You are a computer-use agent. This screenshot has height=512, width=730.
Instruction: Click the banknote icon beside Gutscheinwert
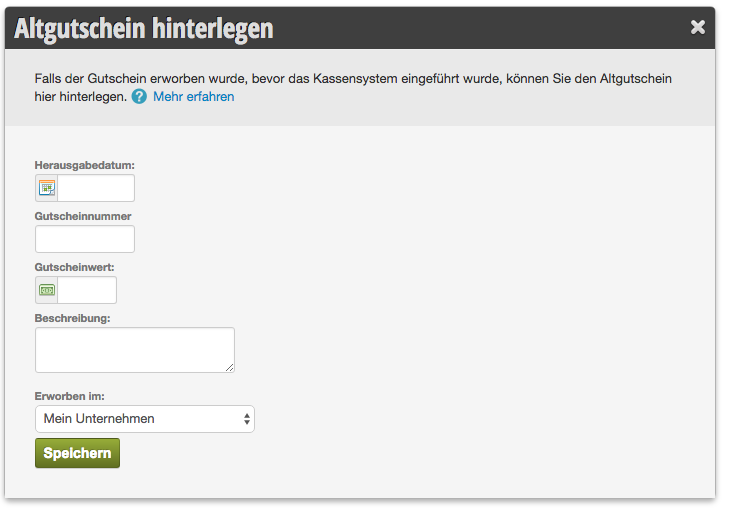point(47,290)
